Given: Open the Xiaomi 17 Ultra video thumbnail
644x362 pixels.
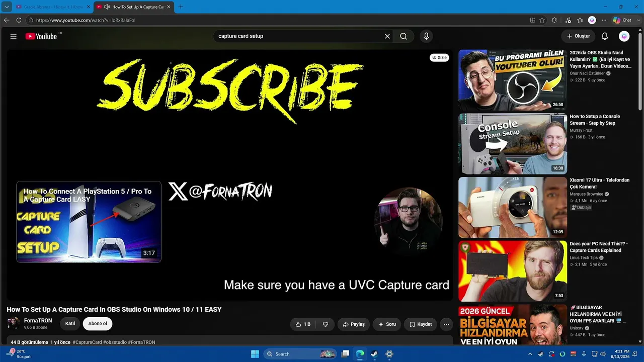Looking at the screenshot, I should 513,207.
